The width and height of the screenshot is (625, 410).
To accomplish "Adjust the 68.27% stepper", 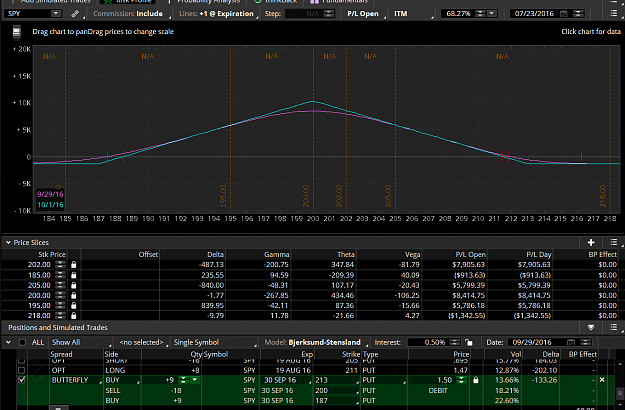I will [x=480, y=14].
